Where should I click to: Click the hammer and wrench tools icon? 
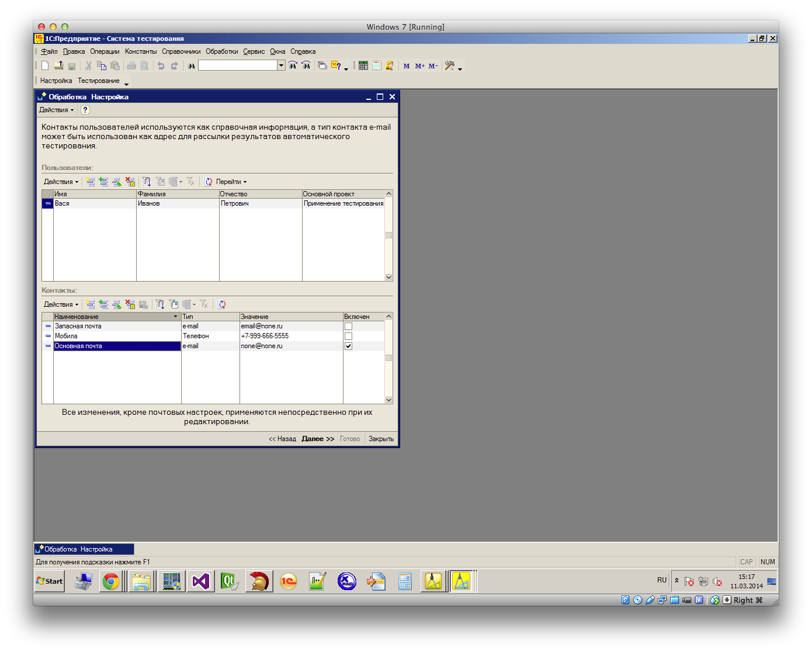pos(449,66)
